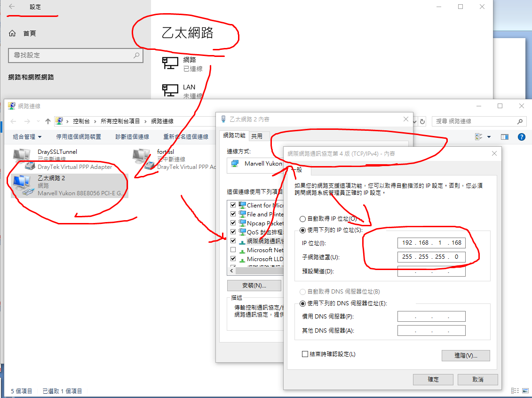Toggle the preview pane icon
Viewport: 532px width, 398px height.
505,137
